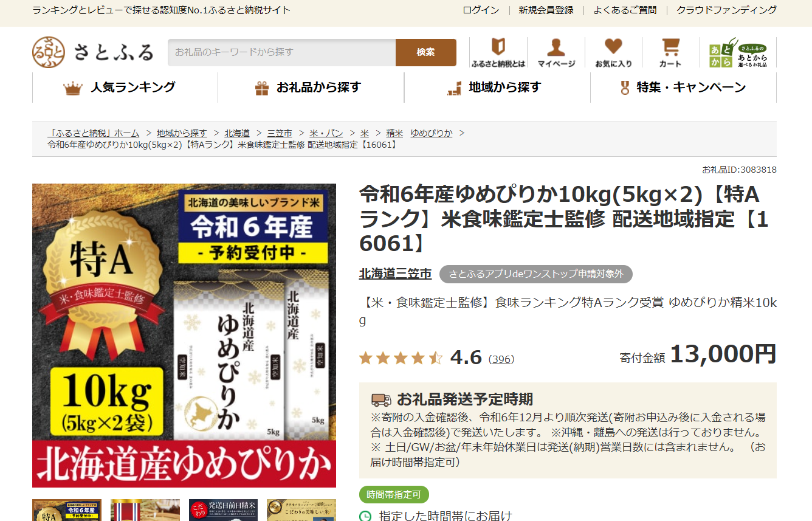Viewport: 812px width, 521px height.
Task: Open 地域から探す navigation menu
Action: 497,88
